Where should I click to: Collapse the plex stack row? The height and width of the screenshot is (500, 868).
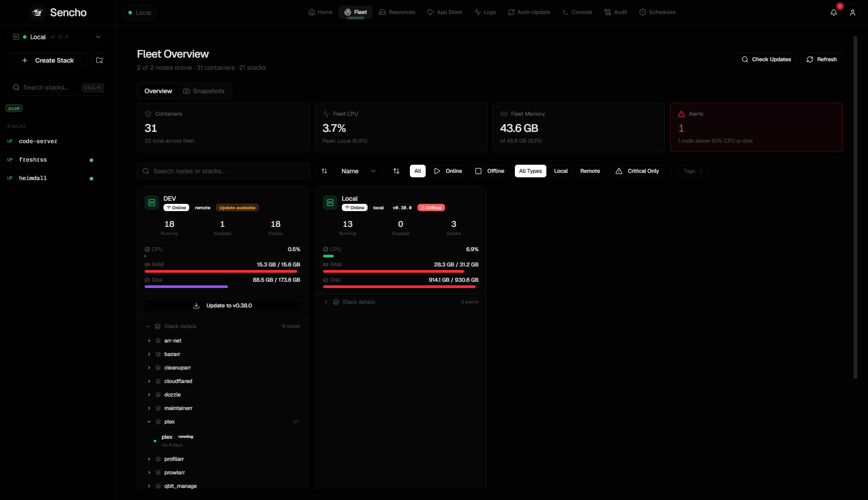223,422
